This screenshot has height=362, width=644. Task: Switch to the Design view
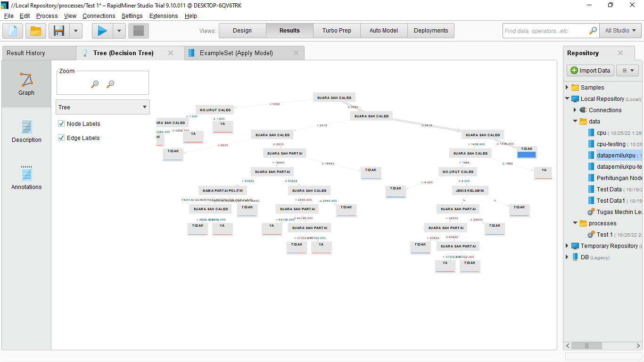(x=242, y=30)
